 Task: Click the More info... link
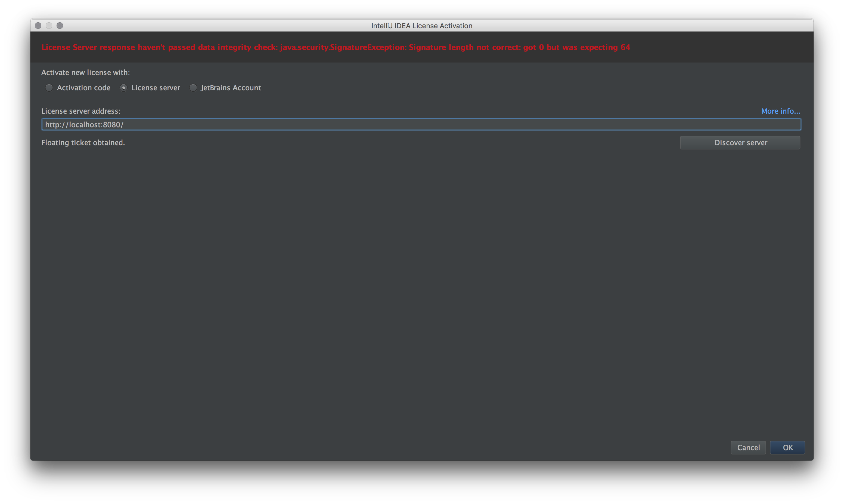tap(780, 110)
